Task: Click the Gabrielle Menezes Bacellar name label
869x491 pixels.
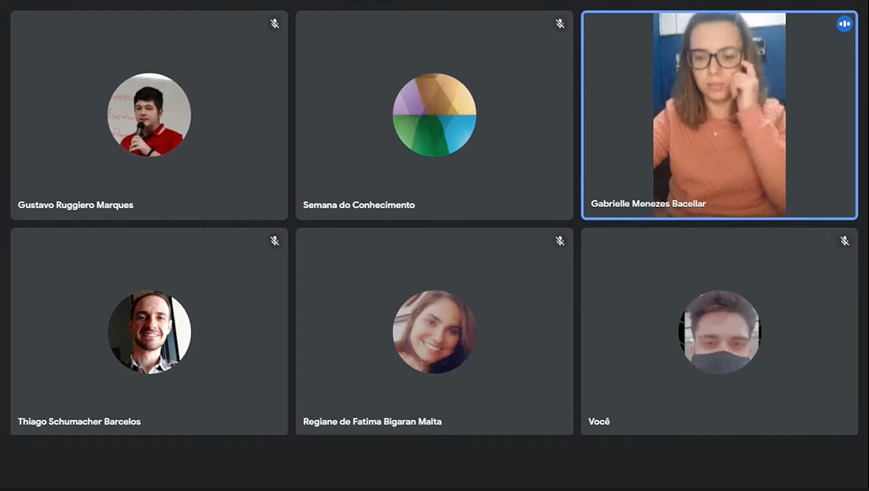Action: click(x=648, y=204)
